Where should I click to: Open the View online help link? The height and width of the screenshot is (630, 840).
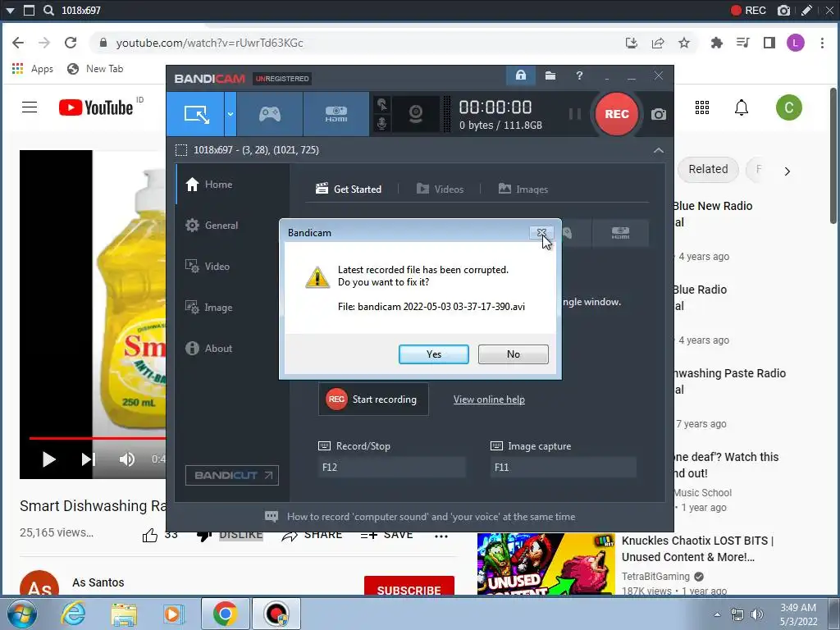(489, 399)
